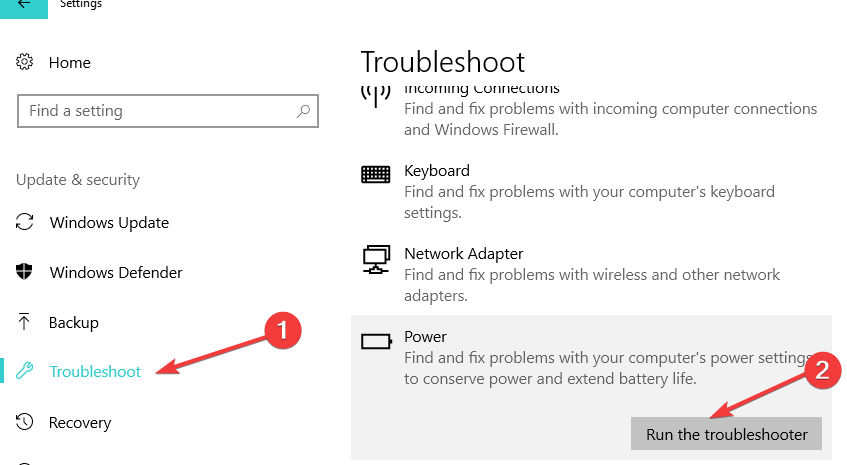Click the Windows Defender shield icon
The height and width of the screenshot is (465, 847).
(26, 272)
